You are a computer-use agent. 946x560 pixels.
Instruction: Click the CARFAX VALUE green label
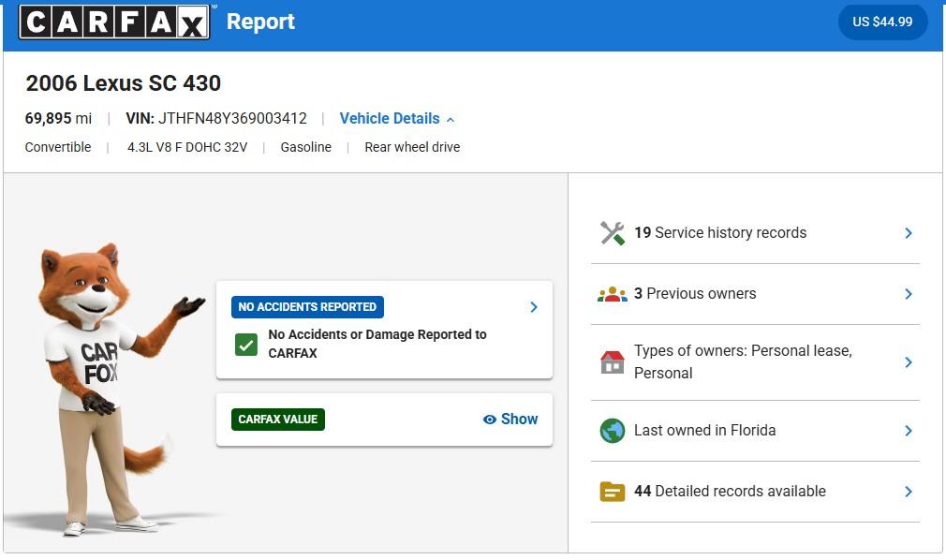click(x=278, y=420)
